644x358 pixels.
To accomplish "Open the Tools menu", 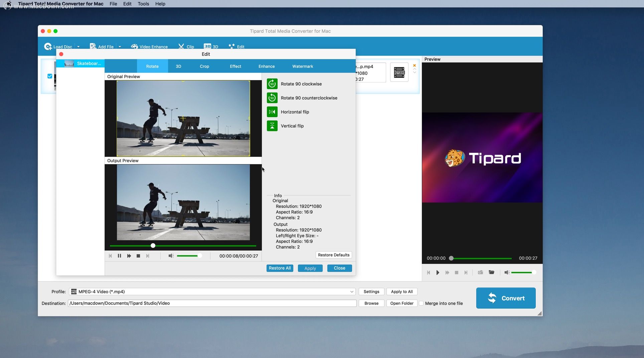I will click(143, 4).
